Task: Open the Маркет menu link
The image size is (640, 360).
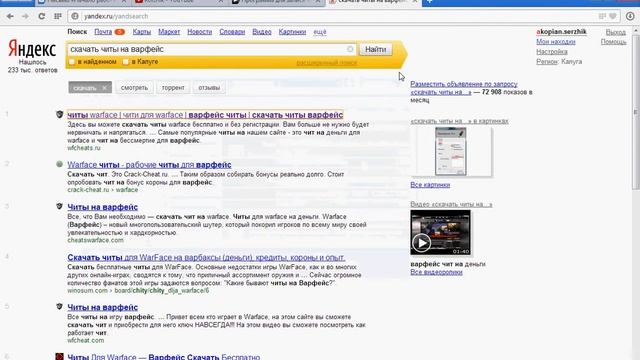Action: click(169, 32)
